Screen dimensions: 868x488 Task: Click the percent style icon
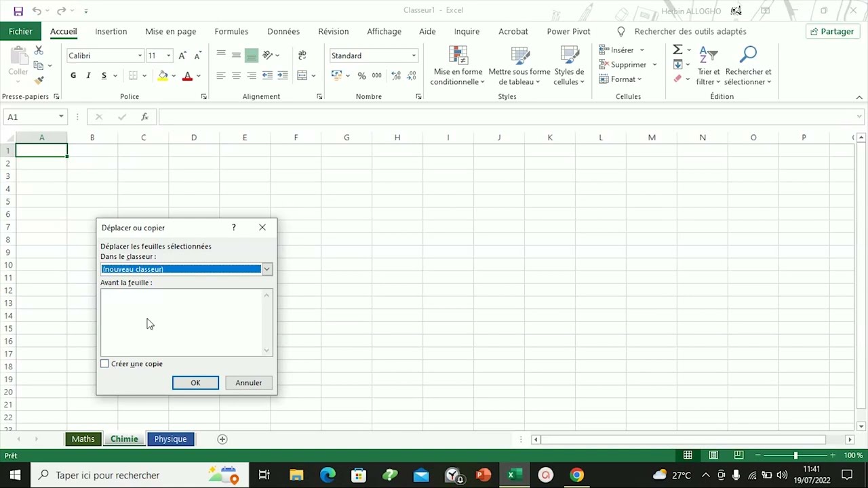point(361,76)
